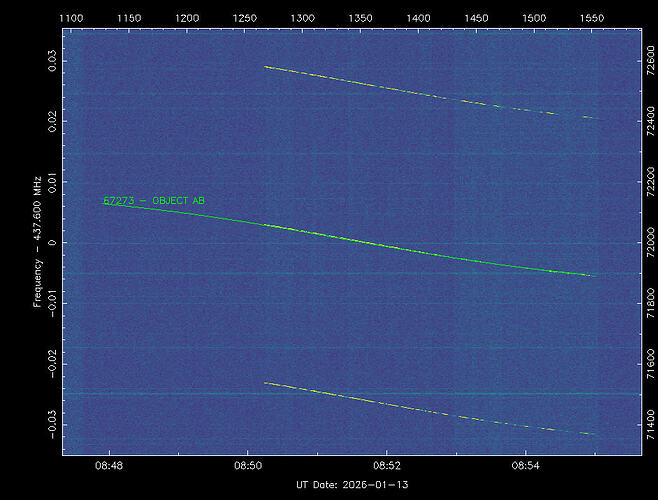Screen dimensions: 658x500
Task: Click the green predicted Doppler curve
Action: click(400, 249)
